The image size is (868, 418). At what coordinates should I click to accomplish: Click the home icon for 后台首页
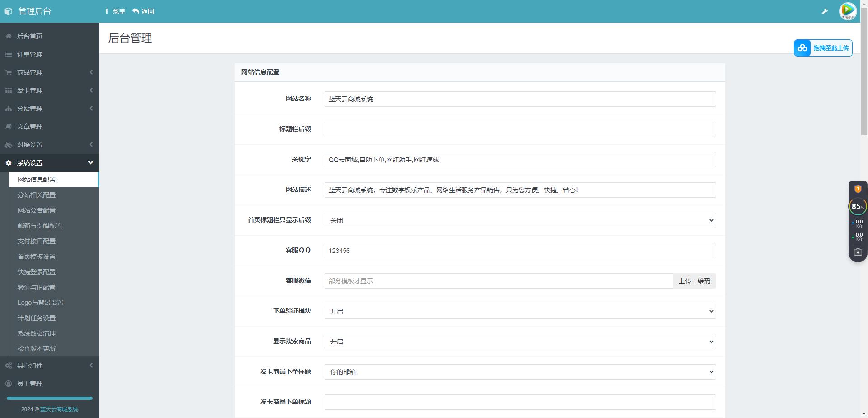tap(9, 36)
